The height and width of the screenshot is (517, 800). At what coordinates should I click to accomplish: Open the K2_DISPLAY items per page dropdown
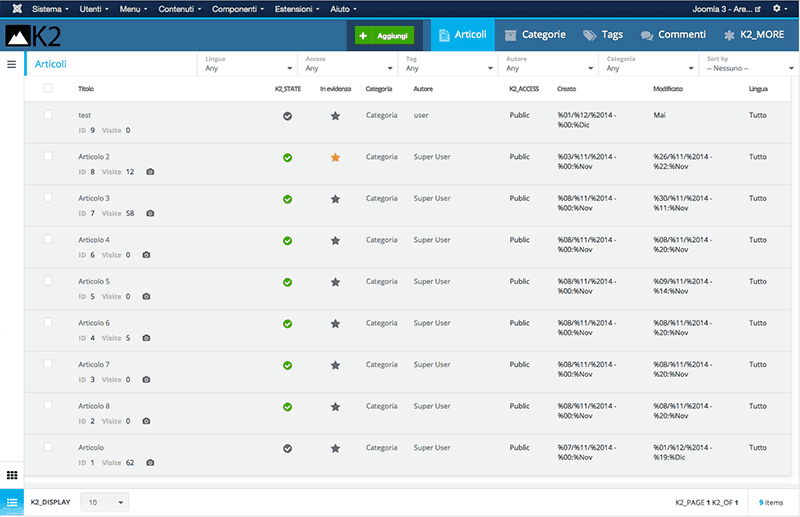coord(104,502)
